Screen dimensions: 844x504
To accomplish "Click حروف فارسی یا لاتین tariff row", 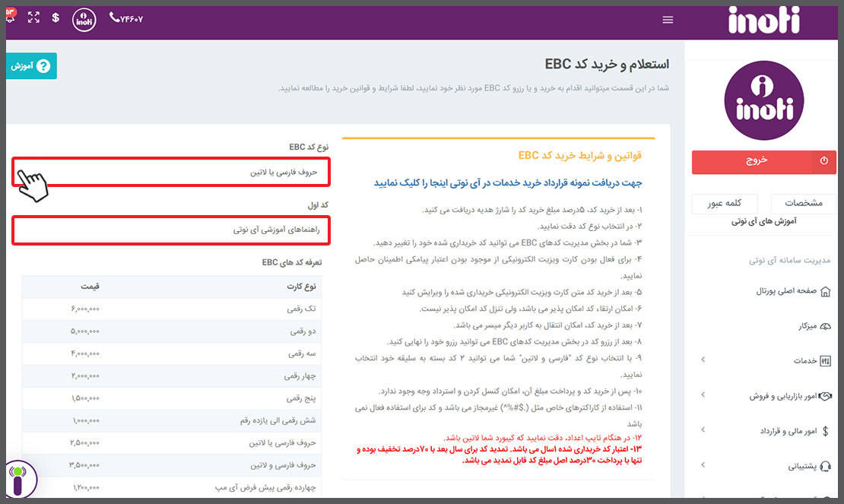I will 172,442.
